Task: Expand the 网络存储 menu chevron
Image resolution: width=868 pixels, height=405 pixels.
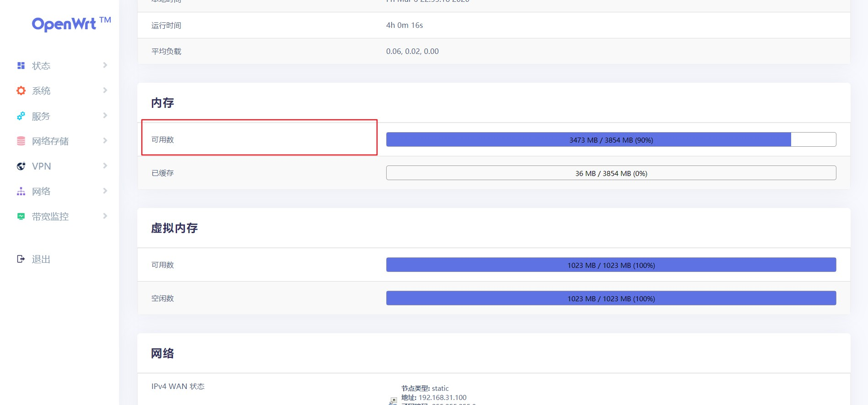Action: tap(105, 141)
